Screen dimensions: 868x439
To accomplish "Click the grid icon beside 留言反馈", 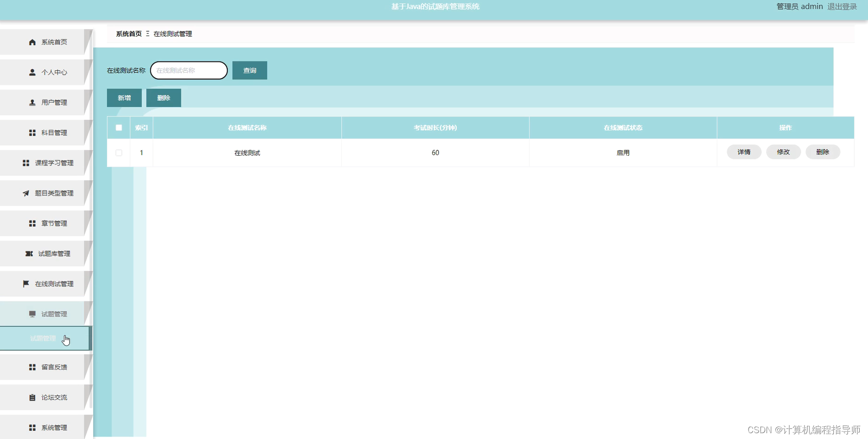I will (32, 367).
